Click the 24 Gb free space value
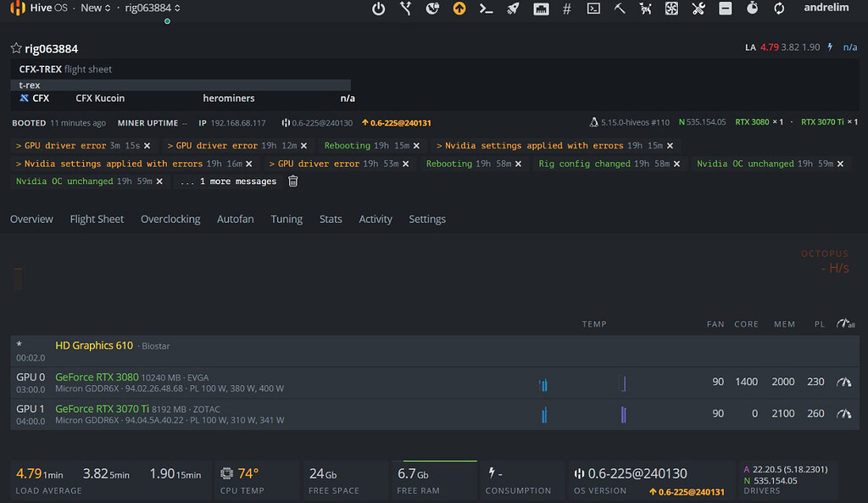 [x=323, y=473]
